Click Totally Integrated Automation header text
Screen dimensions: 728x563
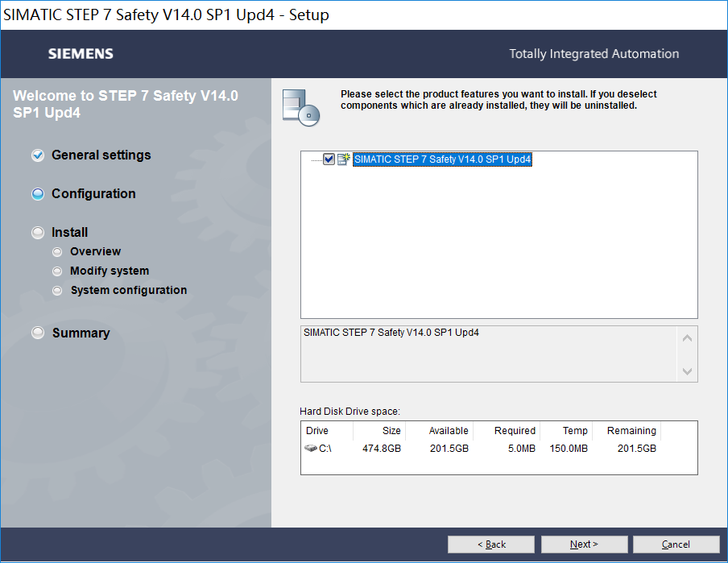pos(594,54)
